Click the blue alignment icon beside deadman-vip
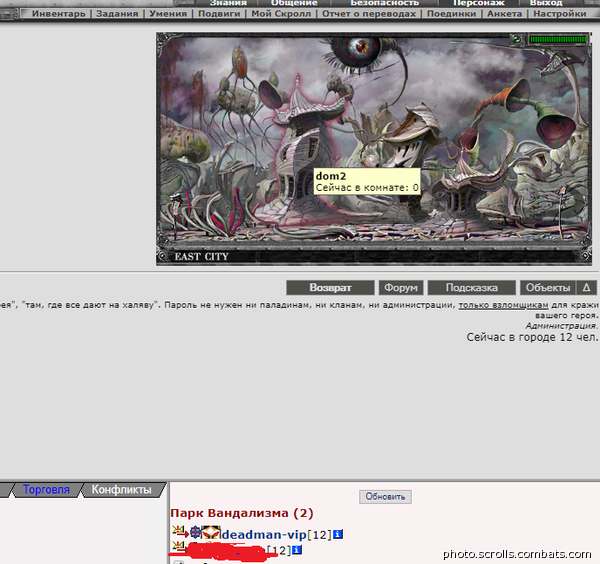 pyautogui.click(x=195, y=532)
